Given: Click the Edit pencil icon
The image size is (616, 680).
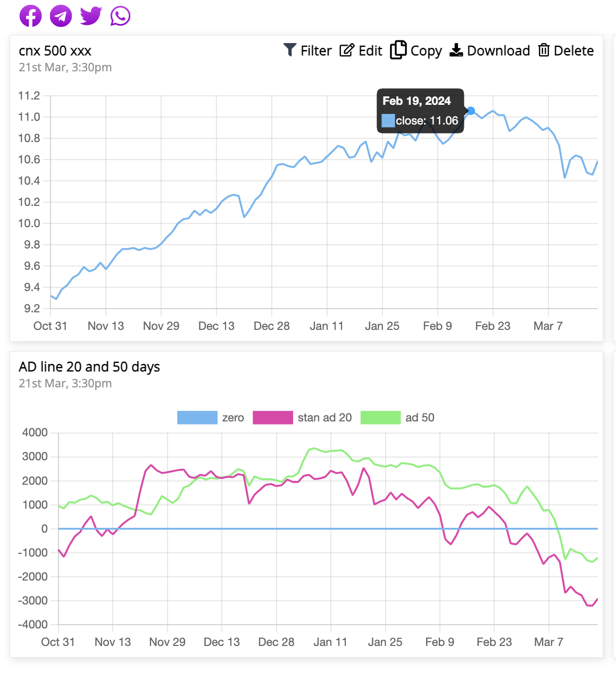Looking at the screenshot, I should pyautogui.click(x=347, y=50).
